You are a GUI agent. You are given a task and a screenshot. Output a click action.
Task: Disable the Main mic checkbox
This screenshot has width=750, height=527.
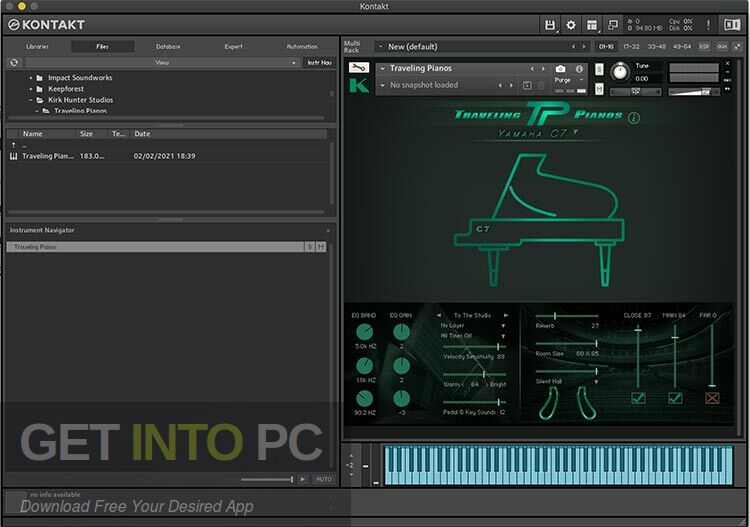[675, 398]
